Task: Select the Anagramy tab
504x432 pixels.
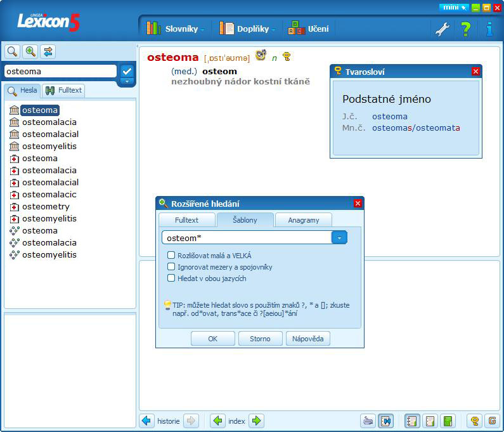Action: click(304, 220)
